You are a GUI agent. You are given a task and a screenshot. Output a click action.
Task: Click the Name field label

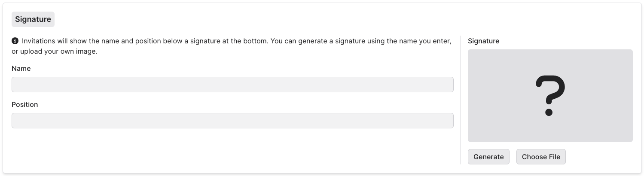click(21, 69)
